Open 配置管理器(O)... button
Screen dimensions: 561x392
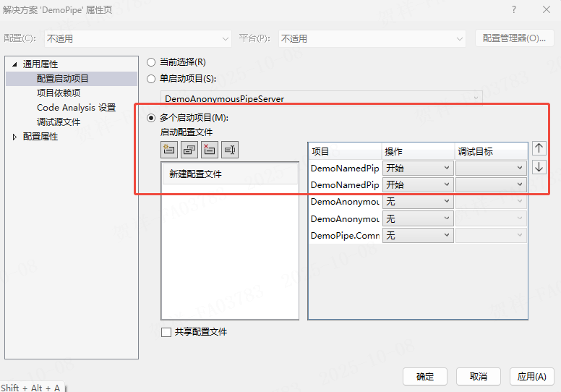515,38
